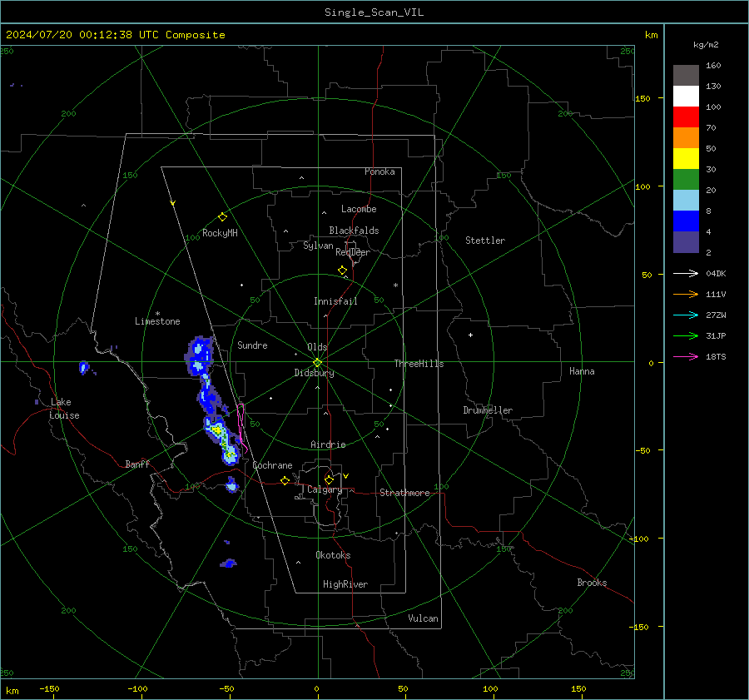Click the Vulcan label
The image size is (749, 700).
[x=423, y=618]
